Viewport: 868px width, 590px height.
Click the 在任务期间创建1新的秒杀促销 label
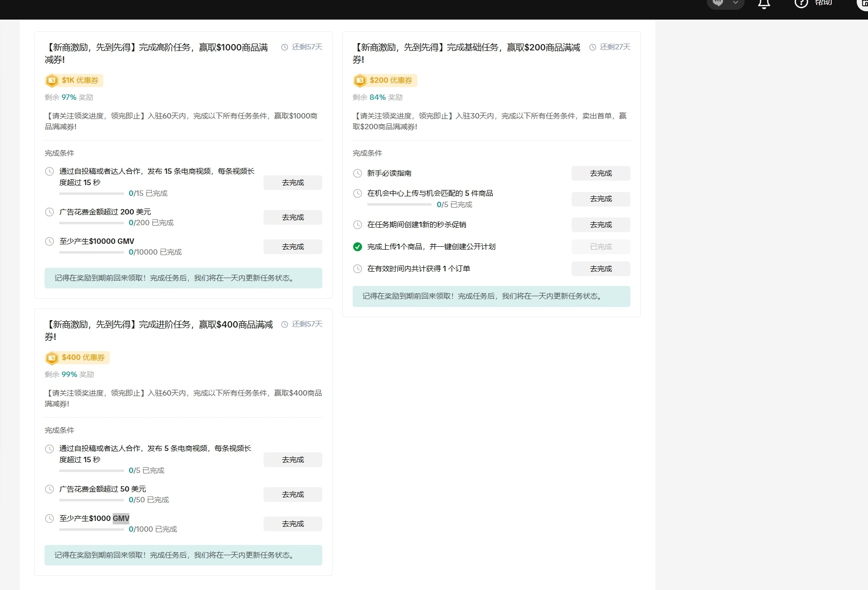click(x=417, y=225)
